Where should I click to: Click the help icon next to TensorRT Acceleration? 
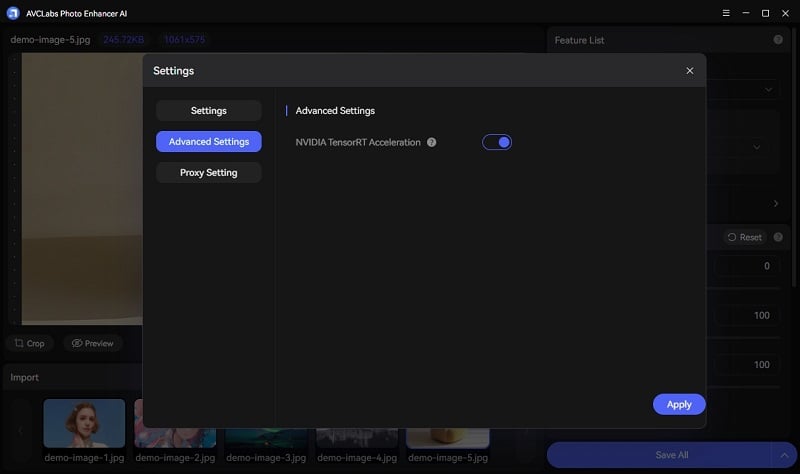point(432,142)
